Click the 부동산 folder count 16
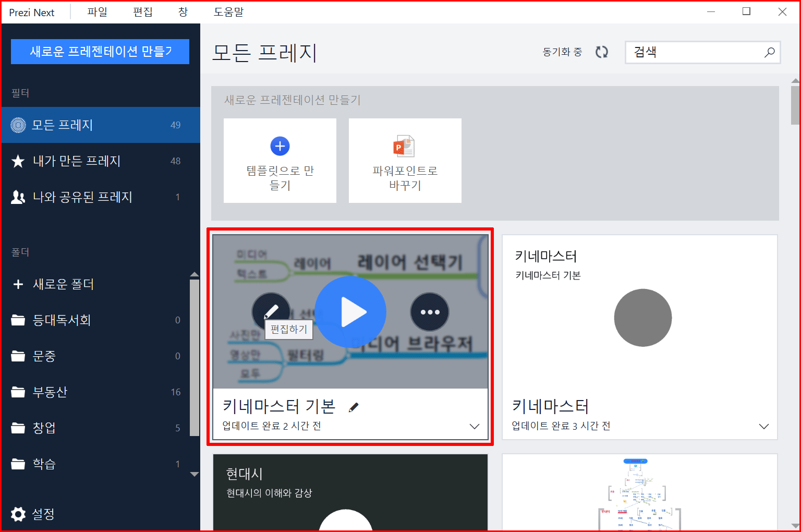Image resolution: width=801 pixels, height=532 pixels. [x=176, y=392]
